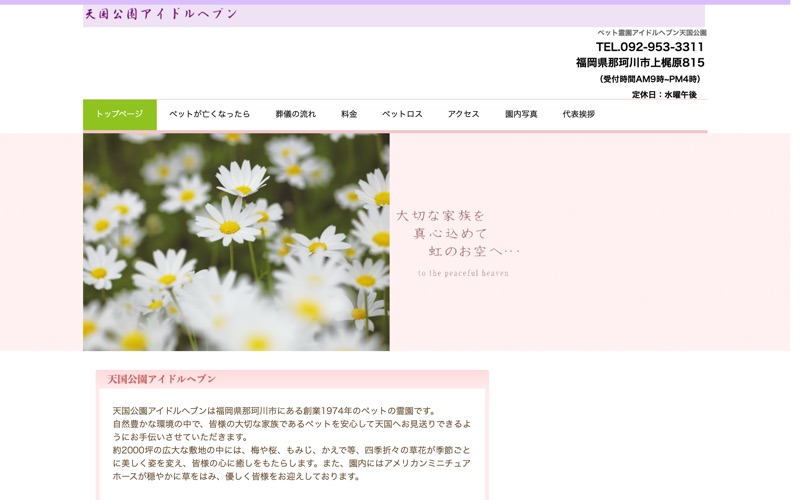
Task: Click the 天国公園アイドルヘブン site logo
Action: click(161, 14)
